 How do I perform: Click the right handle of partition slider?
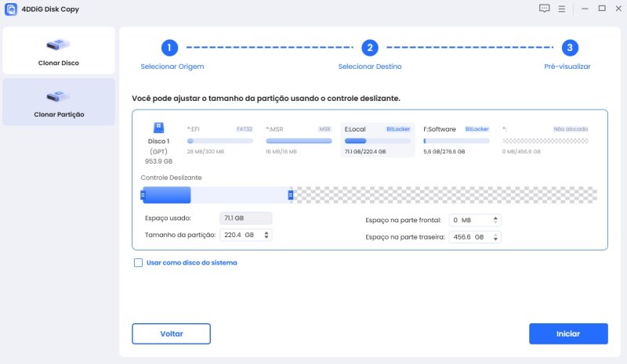(291, 195)
